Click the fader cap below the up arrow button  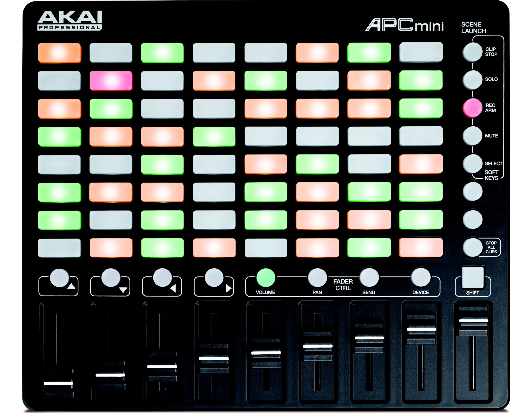58,383
